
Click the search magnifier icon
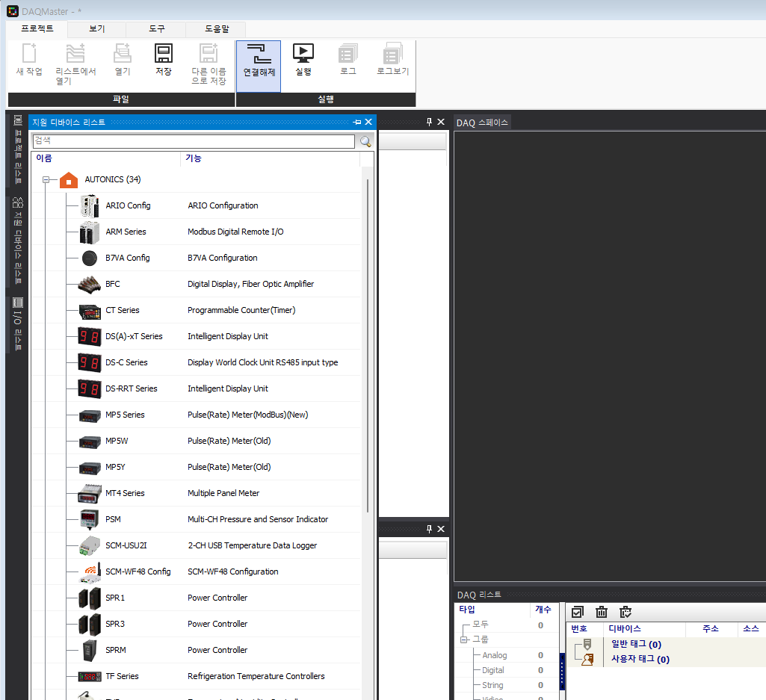point(365,142)
